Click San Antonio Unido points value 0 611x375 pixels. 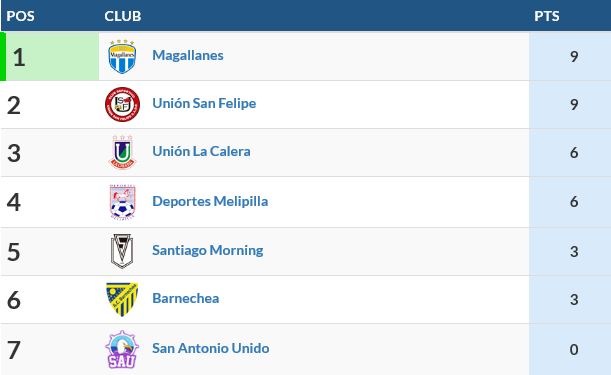click(574, 349)
